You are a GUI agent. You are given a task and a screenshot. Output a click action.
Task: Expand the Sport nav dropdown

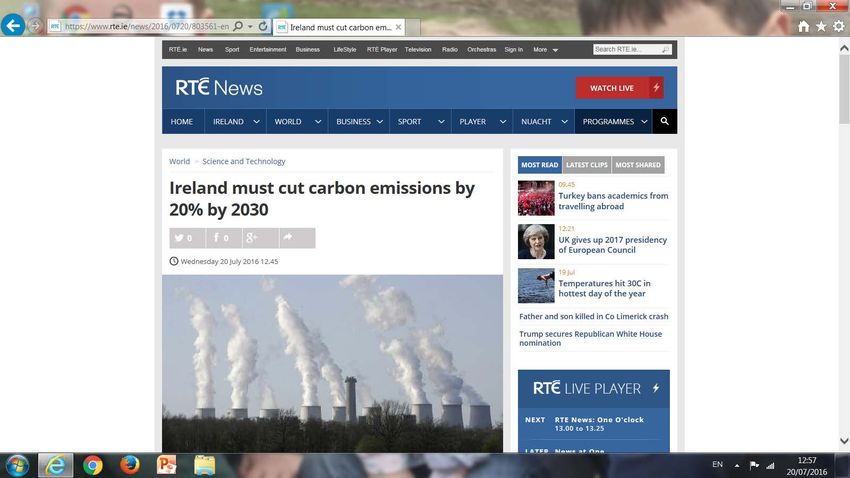point(441,122)
